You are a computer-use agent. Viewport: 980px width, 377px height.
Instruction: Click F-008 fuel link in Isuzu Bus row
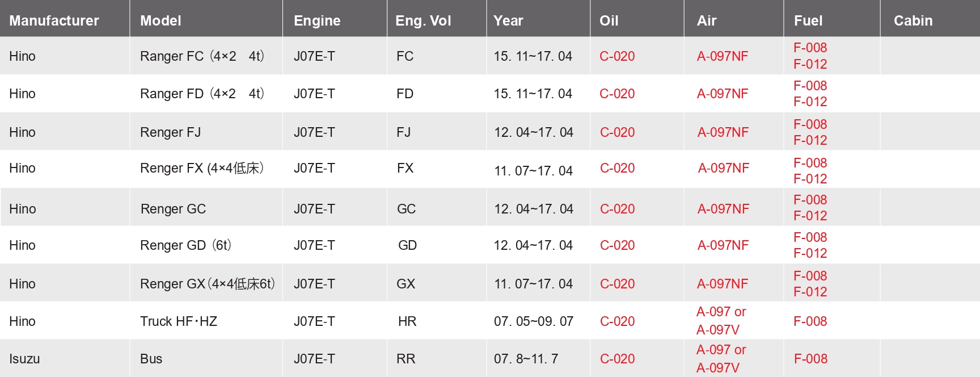point(810,359)
